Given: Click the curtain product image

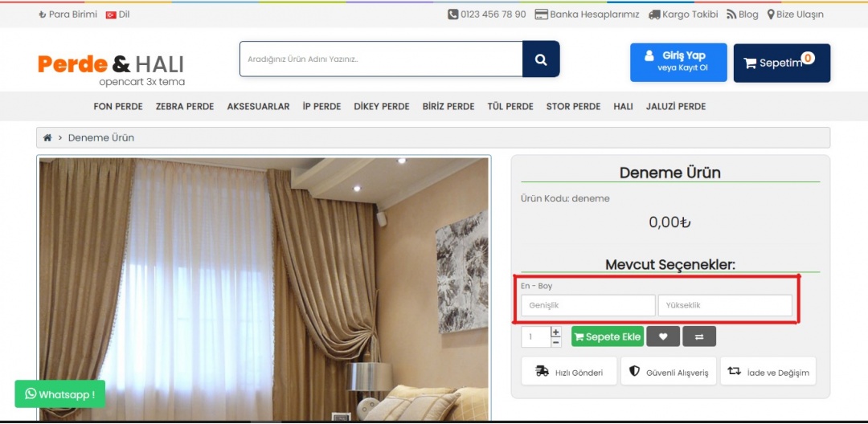Looking at the screenshot, I should 264,287.
